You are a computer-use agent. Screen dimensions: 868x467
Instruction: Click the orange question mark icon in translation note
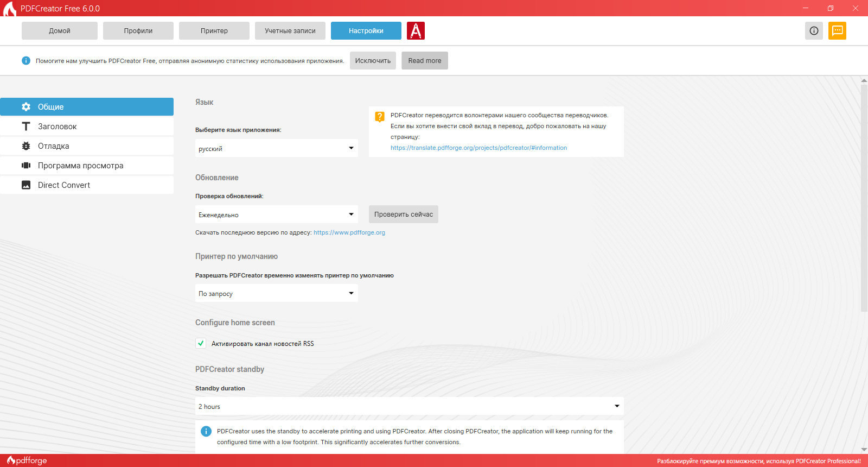click(x=380, y=116)
